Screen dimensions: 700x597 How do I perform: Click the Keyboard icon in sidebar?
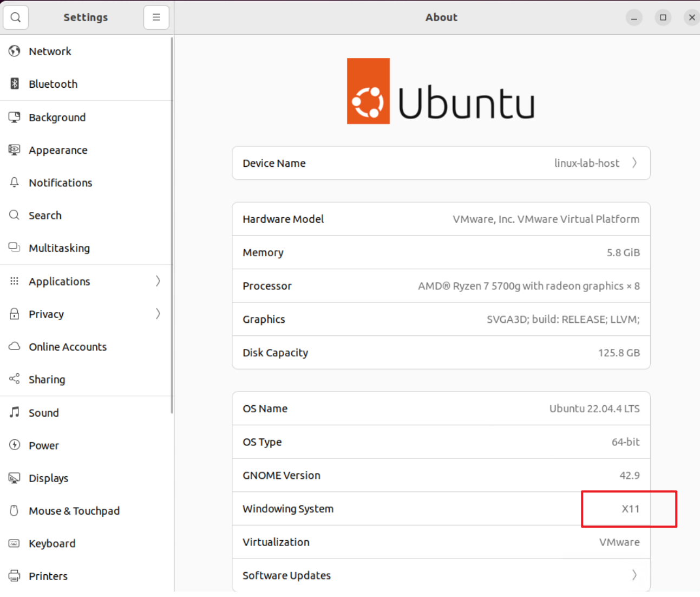pos(15,543)
